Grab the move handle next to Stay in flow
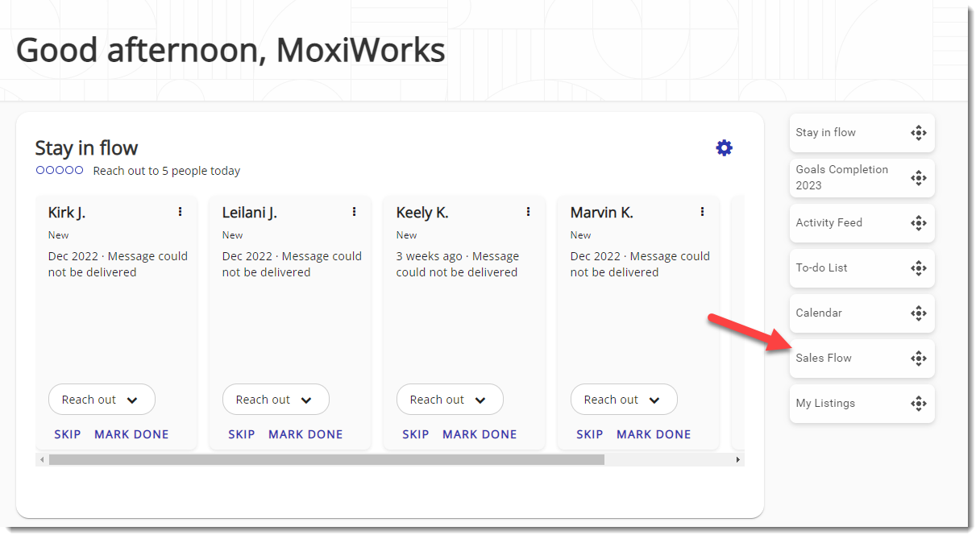980x539 pixels. [x=919, y=132]
